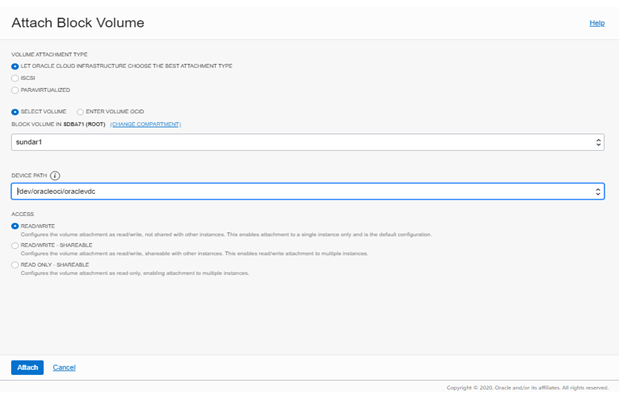
Task: Choose the Paravirtualized attachment type
Action: coord(15,90)
